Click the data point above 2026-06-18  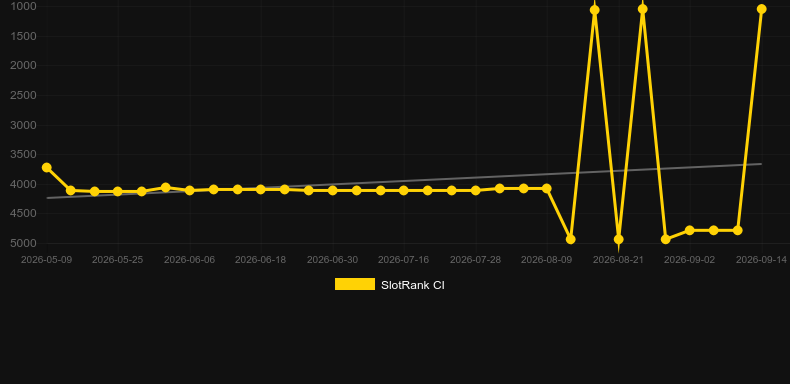[x=260, y=189]
